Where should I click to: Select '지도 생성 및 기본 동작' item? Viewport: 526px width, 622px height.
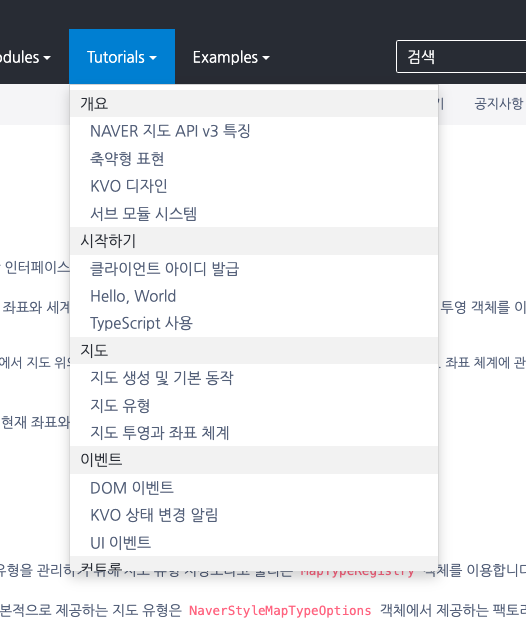point(254,378)
